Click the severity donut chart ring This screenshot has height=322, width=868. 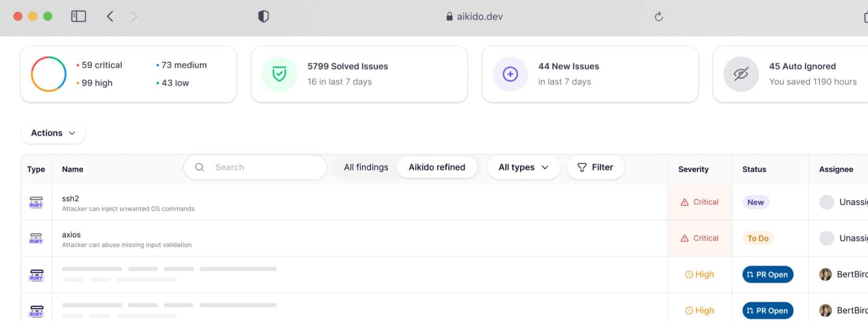49,74
